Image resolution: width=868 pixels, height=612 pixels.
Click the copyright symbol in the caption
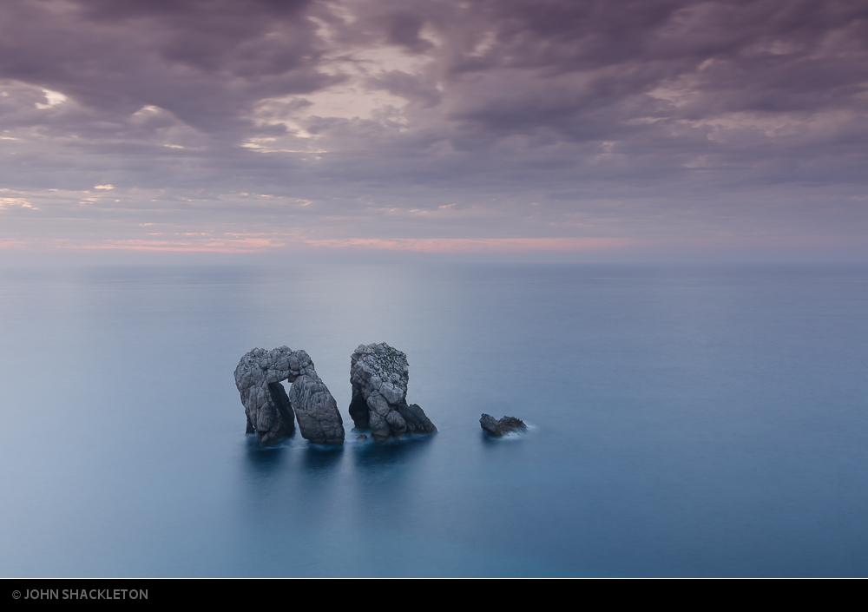[x=16, y=595]
